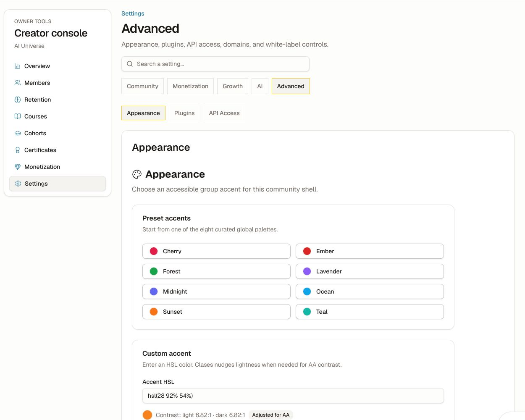This screenshot has height=420, width=525.
Task: Go to Members in the sidebar
Action: click(x=58, y=83)
